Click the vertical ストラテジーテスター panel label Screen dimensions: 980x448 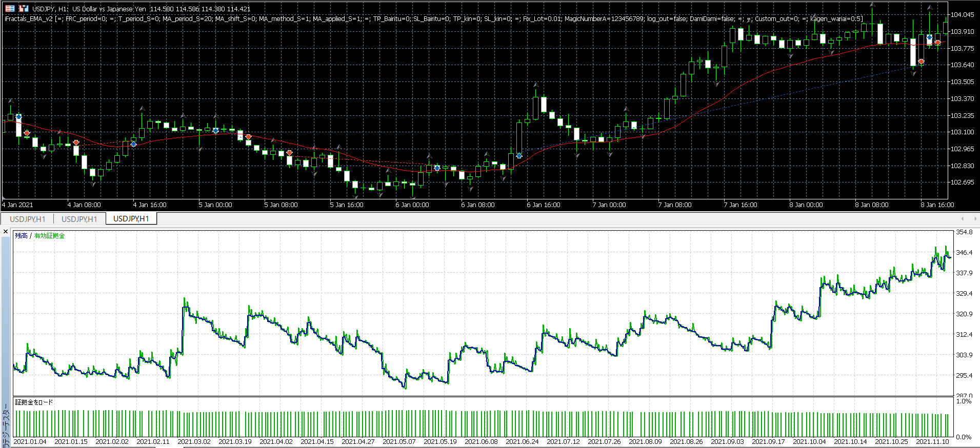(x=6, y=425)
